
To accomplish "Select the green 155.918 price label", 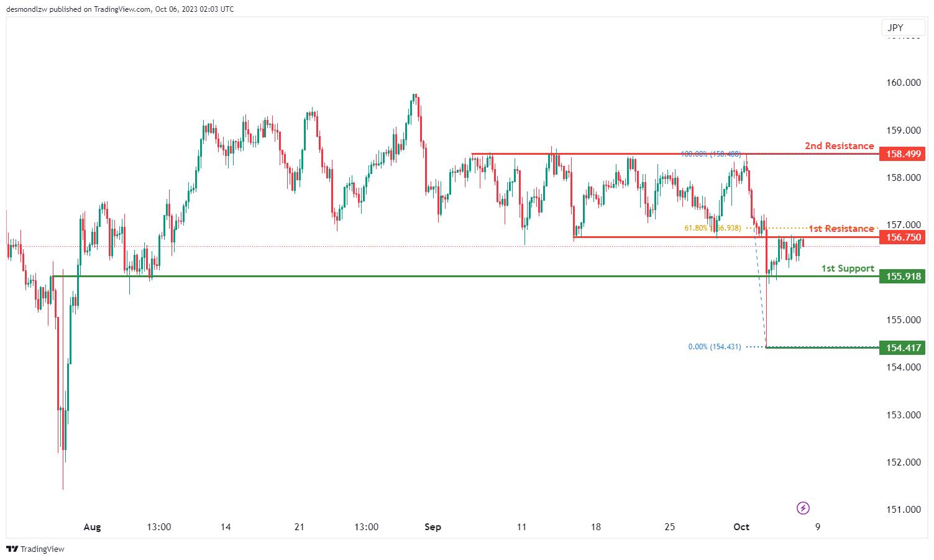I will (902, 277).
